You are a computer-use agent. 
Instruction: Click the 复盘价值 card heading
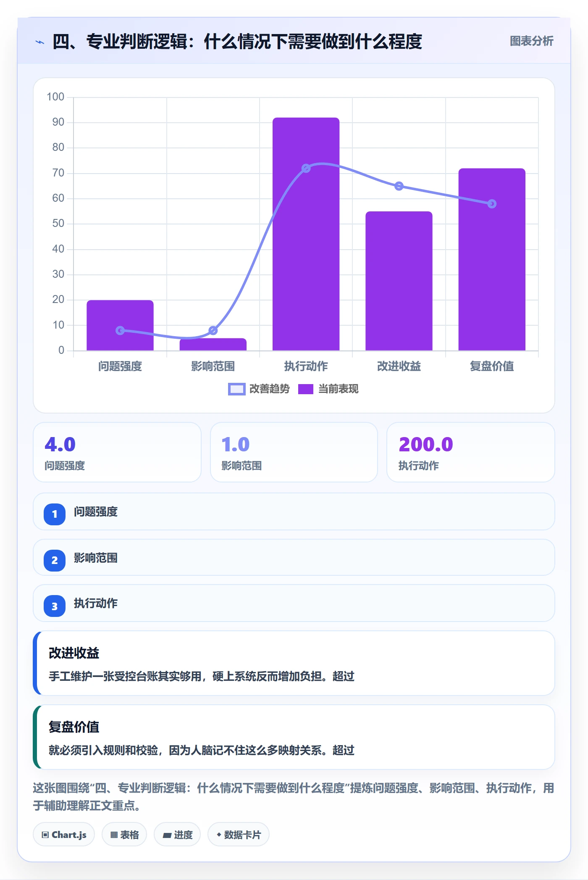74,727
